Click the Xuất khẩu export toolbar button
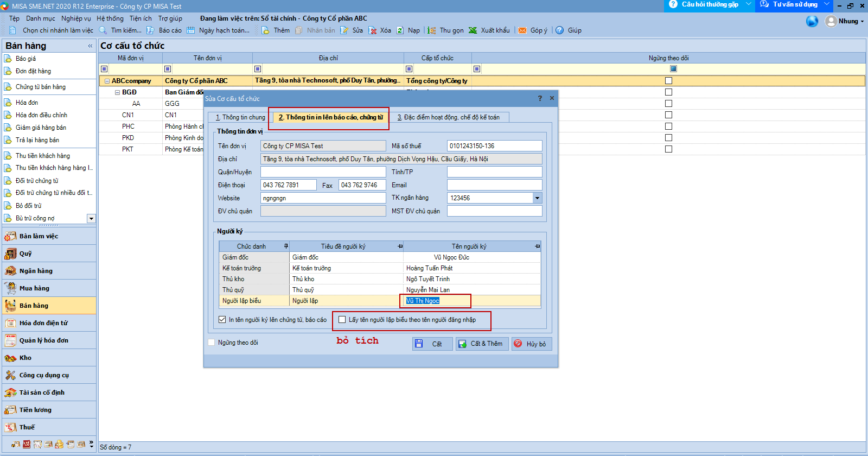868x456 pixels. (489, 30)
